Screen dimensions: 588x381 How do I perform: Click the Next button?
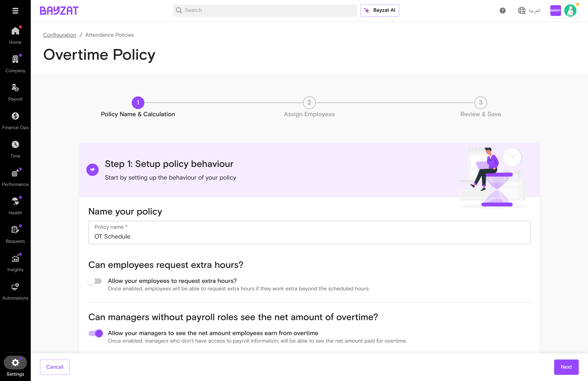click(566, 367)
